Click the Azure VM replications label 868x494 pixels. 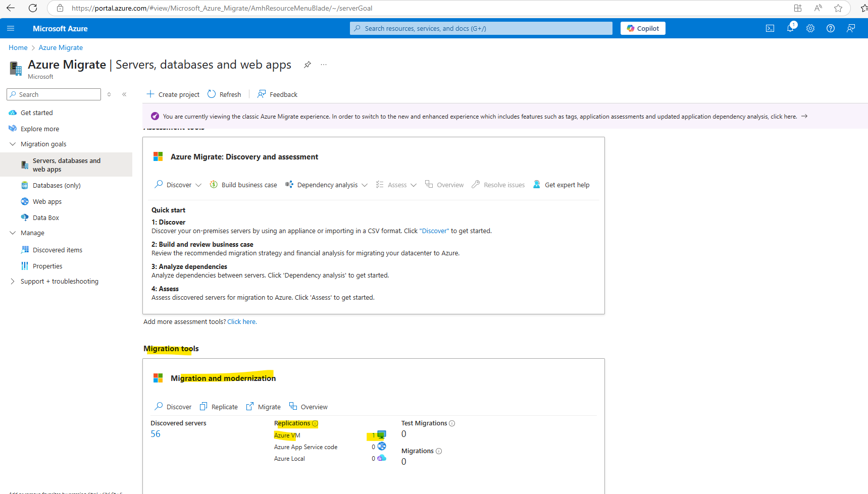pos(287,435)
